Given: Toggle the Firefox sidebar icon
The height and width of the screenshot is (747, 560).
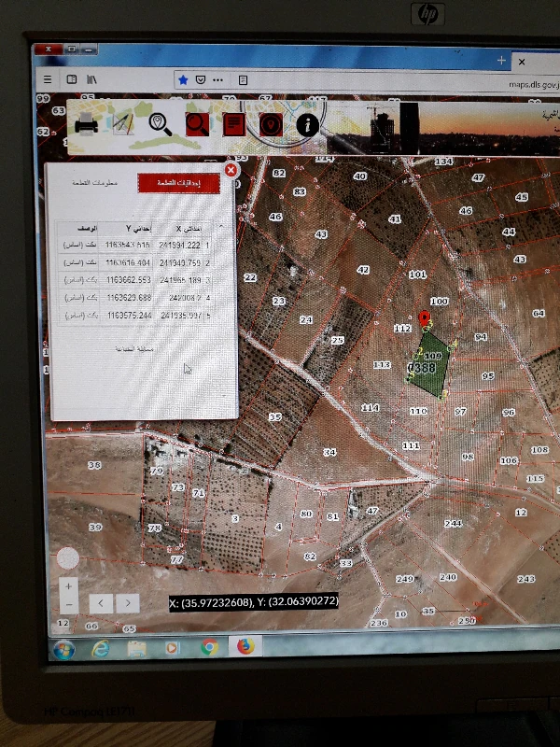Looking at the screenshot, I should point(72,79).
